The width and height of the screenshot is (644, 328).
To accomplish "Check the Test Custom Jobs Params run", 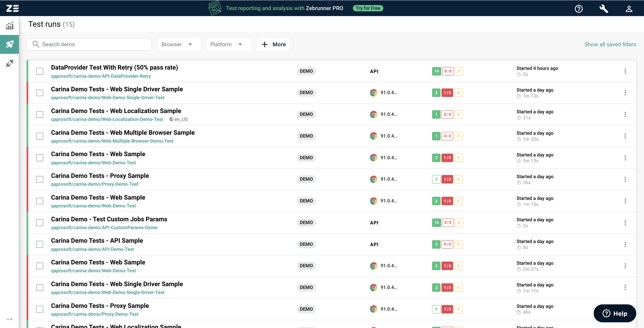I will pyautogui.click(x=40, y=223).
